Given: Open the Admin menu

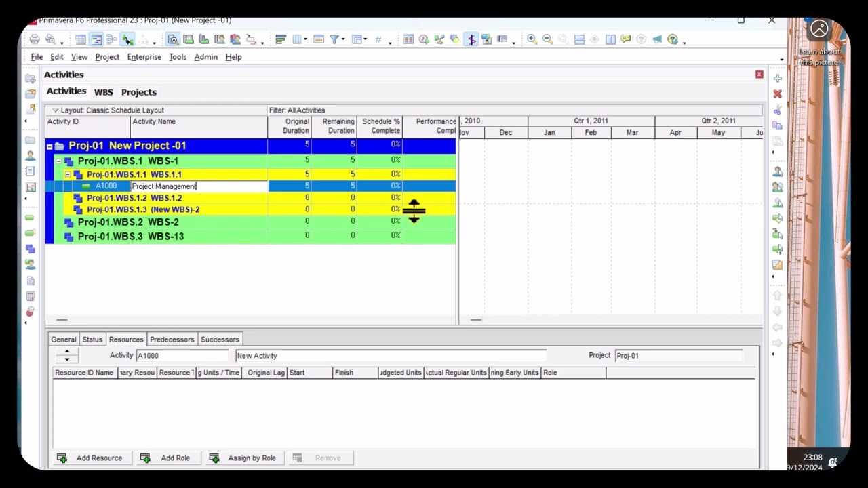Looking at the screenshot, I should tap(206, 57).
